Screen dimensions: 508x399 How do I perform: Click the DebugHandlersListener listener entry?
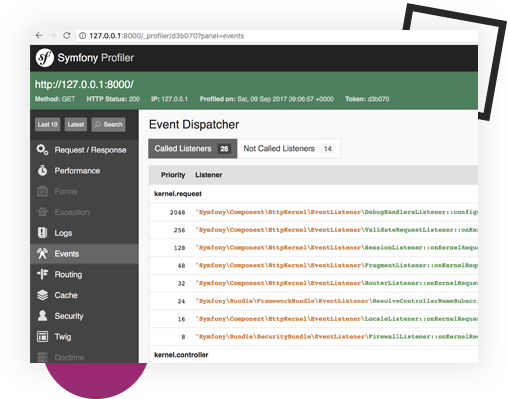pyautogui.click(x=337, y=212)
